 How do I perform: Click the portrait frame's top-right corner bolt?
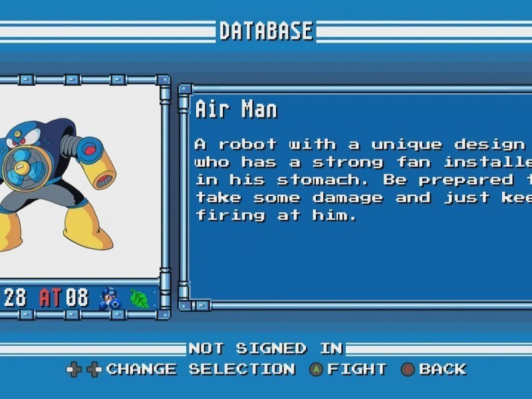(164, 80)
